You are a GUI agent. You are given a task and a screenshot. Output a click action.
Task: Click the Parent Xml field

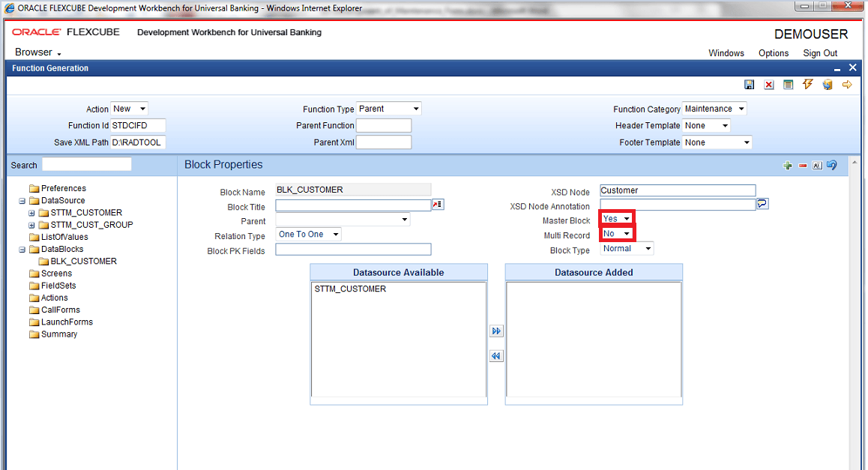click(x=384, y=142)
